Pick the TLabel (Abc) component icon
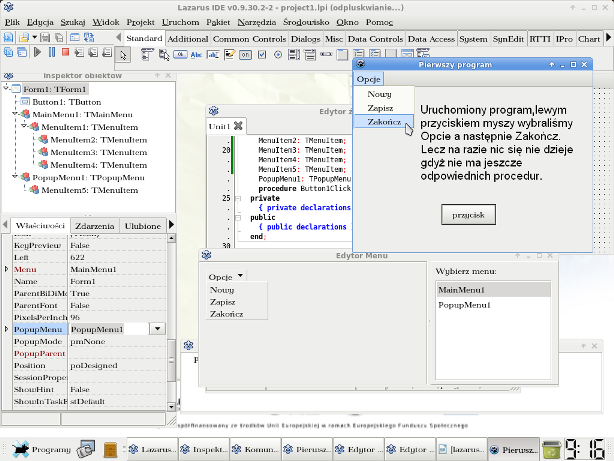This screenshot has width=614, height=461. (x=196, y=55)
